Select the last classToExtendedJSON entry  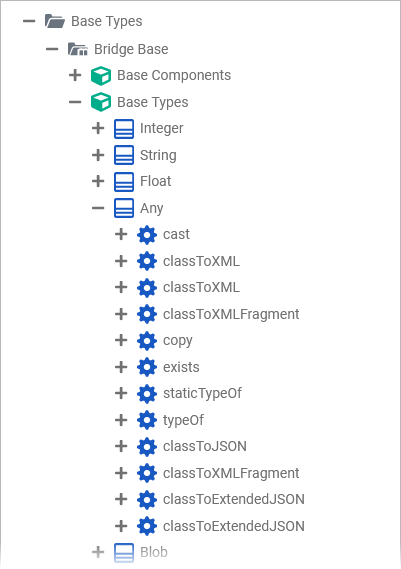pos(233,526)
